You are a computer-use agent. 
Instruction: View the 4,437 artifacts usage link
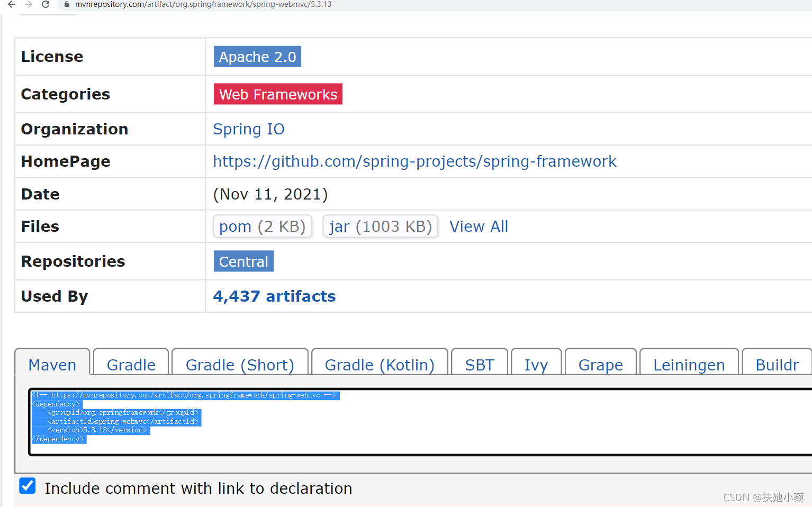coord(274,296)
